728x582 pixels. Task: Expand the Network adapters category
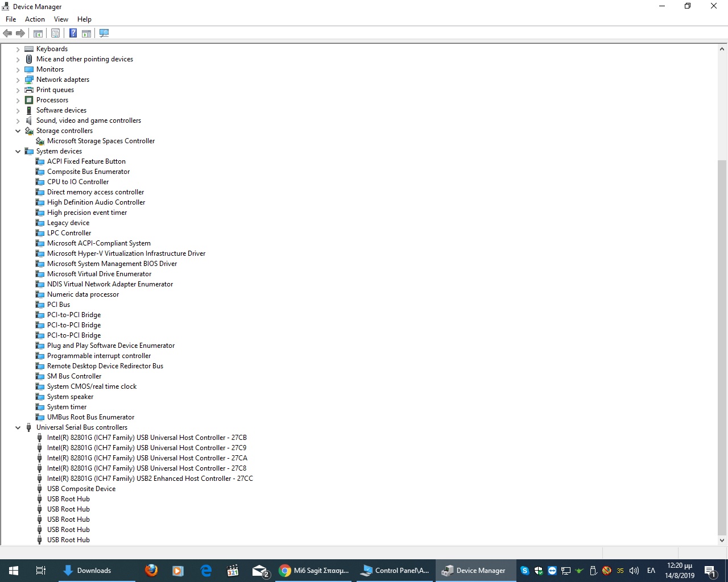(x=18, y=80)
